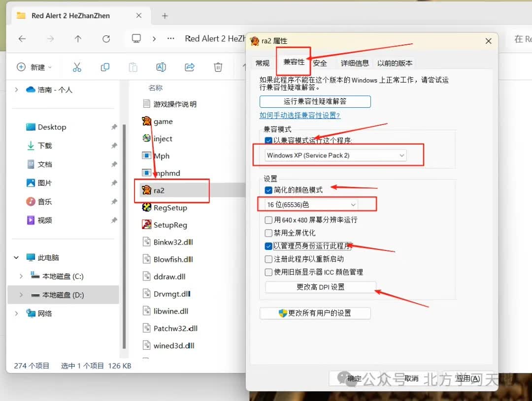Select the inject file in the list
This screenshot has height=401, width=532.
157,139
